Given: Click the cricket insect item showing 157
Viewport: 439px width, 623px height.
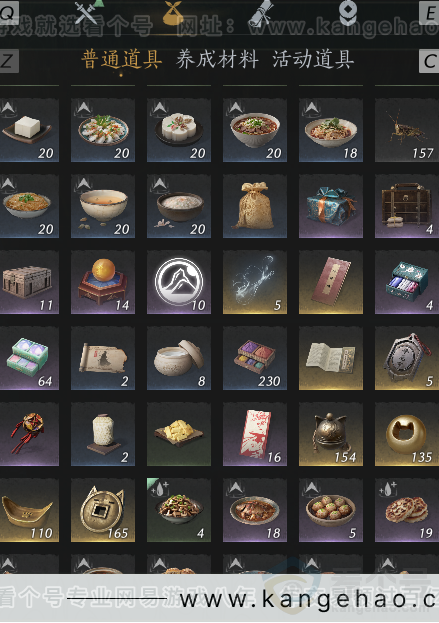Looking at the screenshot, I should 407,130.
